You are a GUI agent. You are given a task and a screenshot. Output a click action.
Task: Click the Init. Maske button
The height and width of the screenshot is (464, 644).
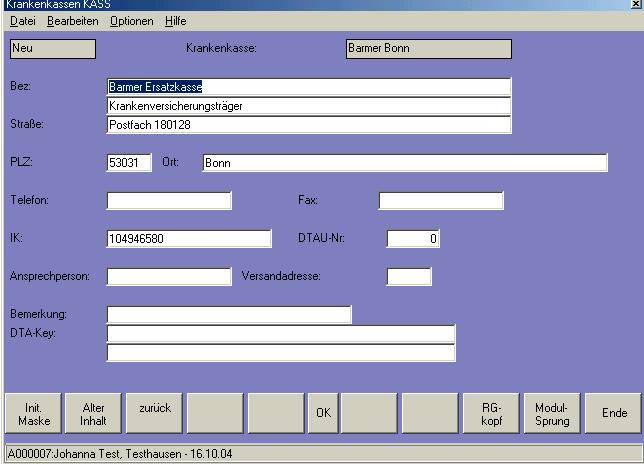pos(33,413)
